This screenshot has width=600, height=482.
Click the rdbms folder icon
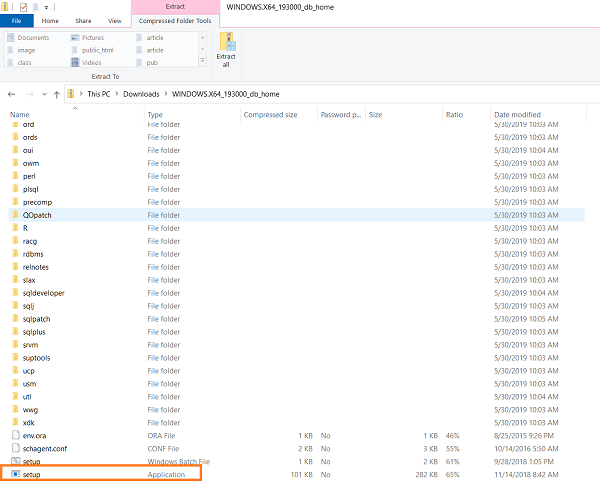coord(15,254)
